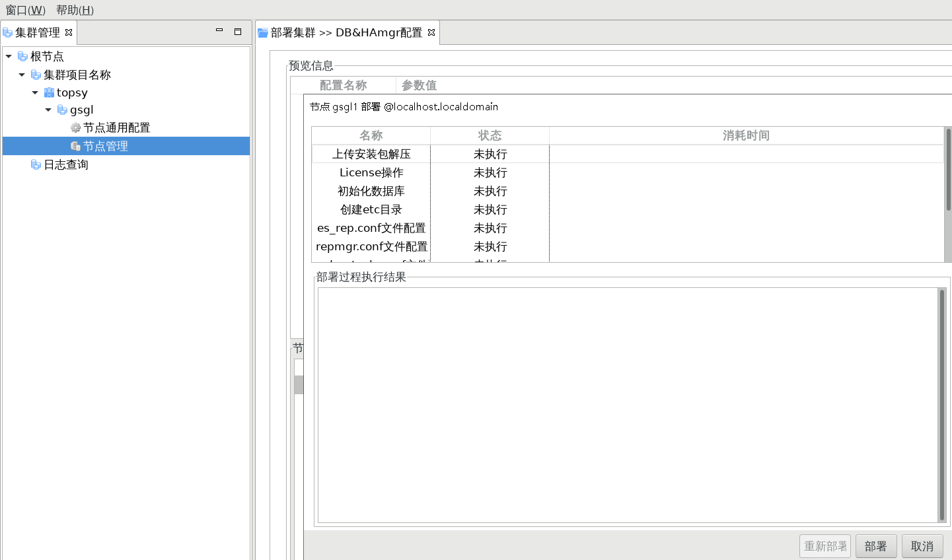Click the 日志查询 log icon
Screen dimensions: 952x560
click(36, 164)
